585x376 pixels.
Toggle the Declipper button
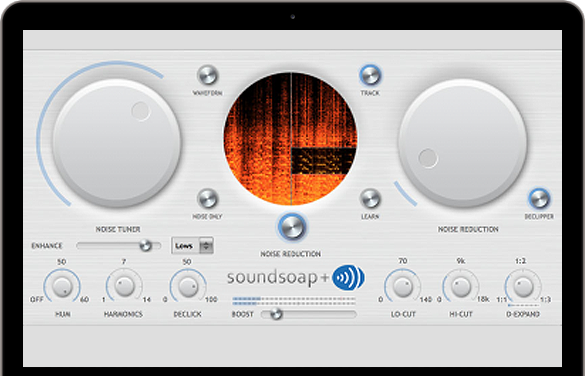[x=539, y=199]
